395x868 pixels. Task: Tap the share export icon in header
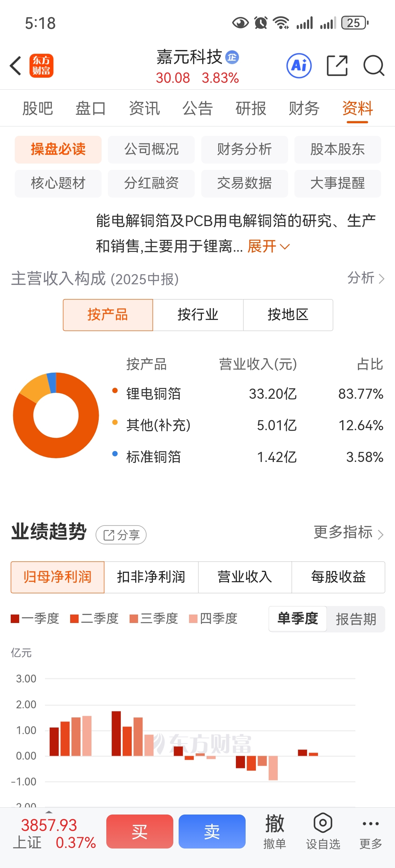pos(337,66)
